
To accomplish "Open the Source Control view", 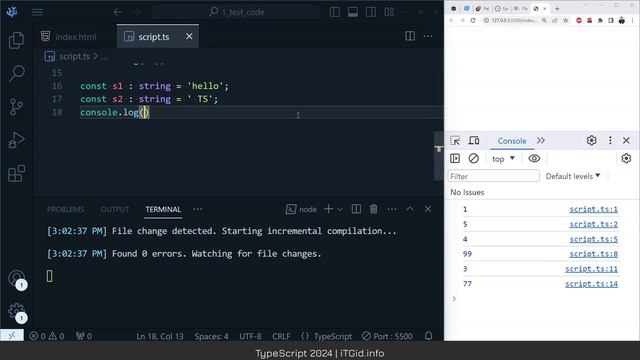I will pos(16,107).
